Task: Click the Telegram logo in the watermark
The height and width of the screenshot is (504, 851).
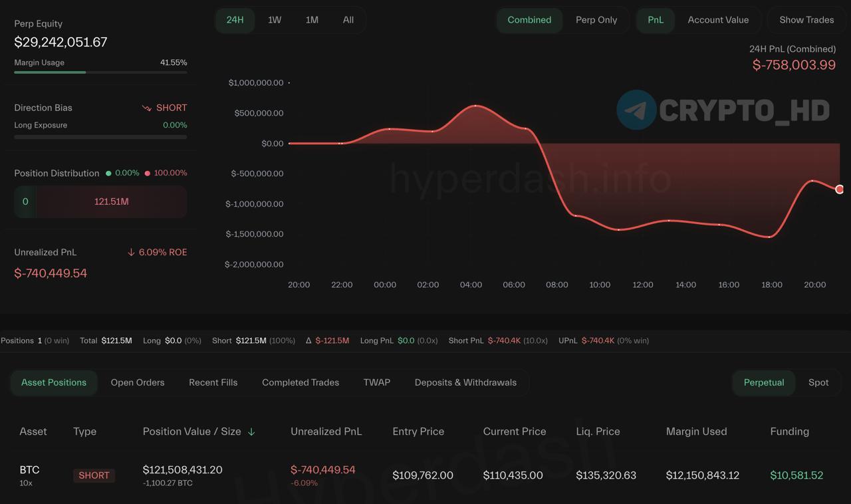Action: tap(636, 110)
